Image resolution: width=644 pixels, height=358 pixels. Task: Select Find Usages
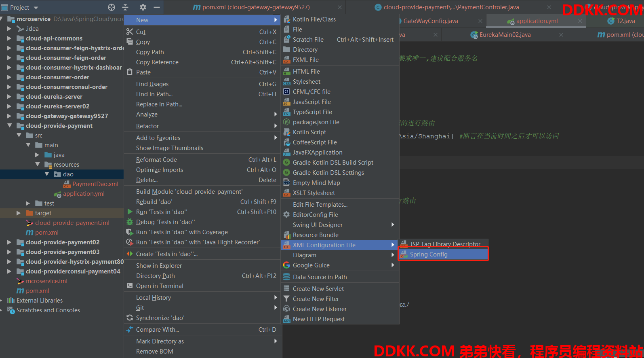(x=202, y=84)
